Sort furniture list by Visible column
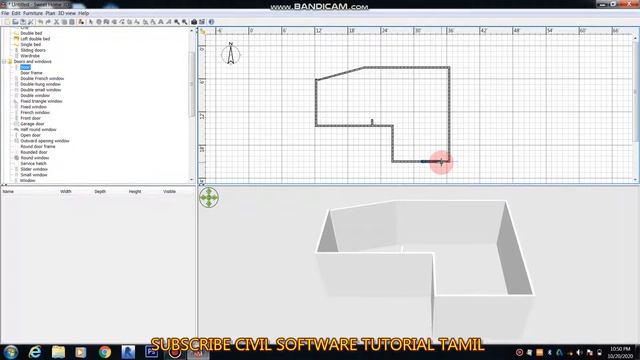640x360 pixels. point(169,191)
